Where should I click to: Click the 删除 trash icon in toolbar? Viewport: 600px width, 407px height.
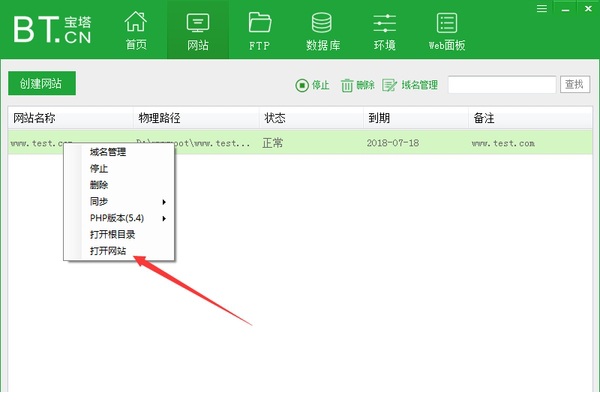[x=347, y=86]
